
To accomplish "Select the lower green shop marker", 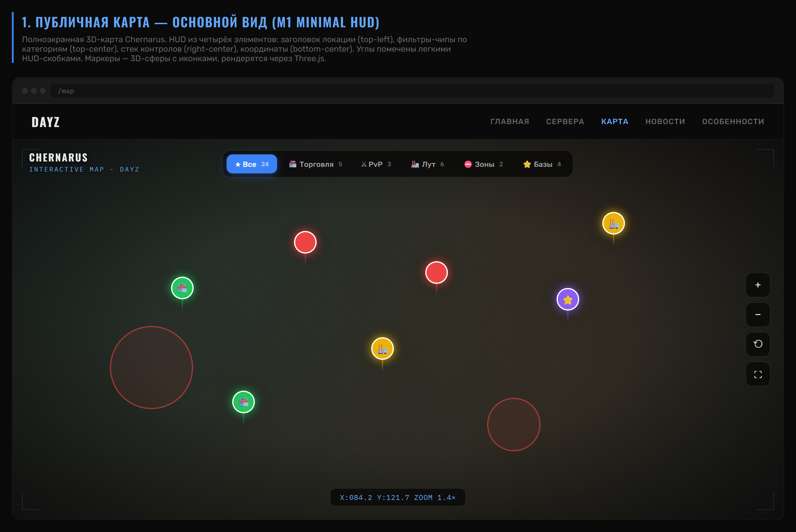I will click(243, 402).
